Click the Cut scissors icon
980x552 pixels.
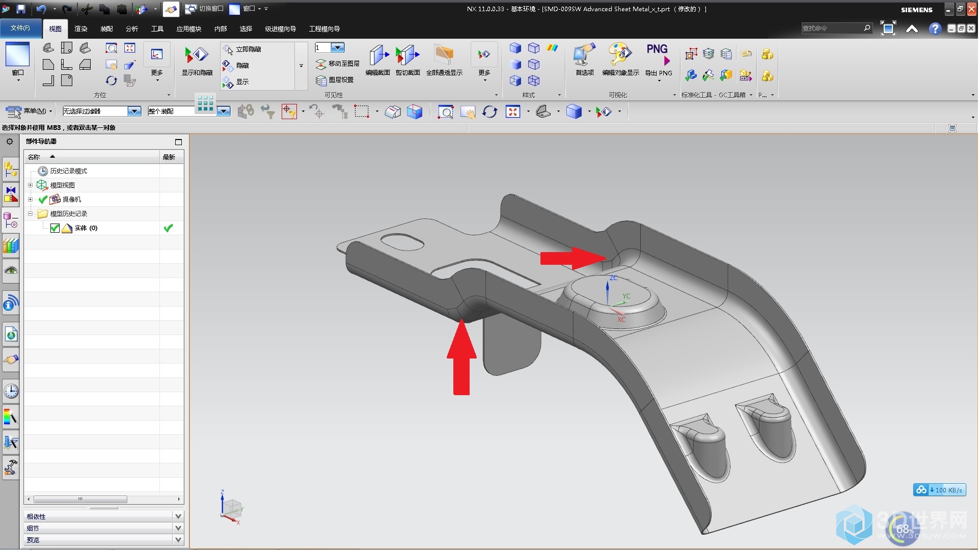coord(87,9)
